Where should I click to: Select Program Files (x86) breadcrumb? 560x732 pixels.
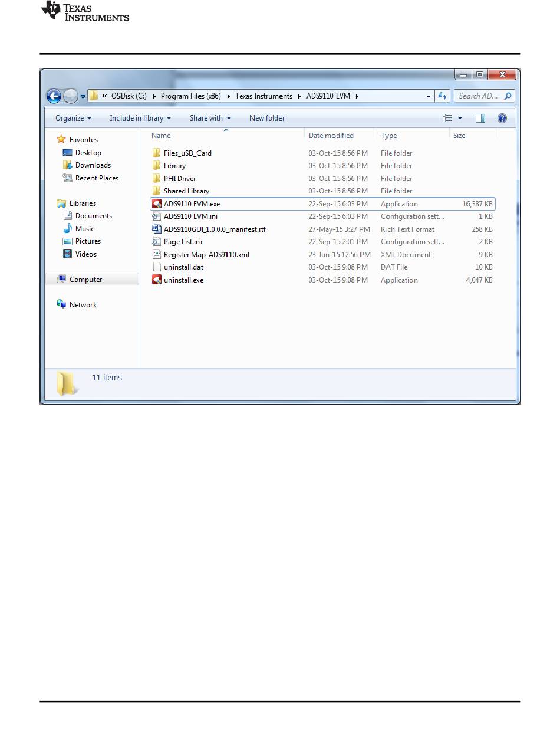pos(190,96)
